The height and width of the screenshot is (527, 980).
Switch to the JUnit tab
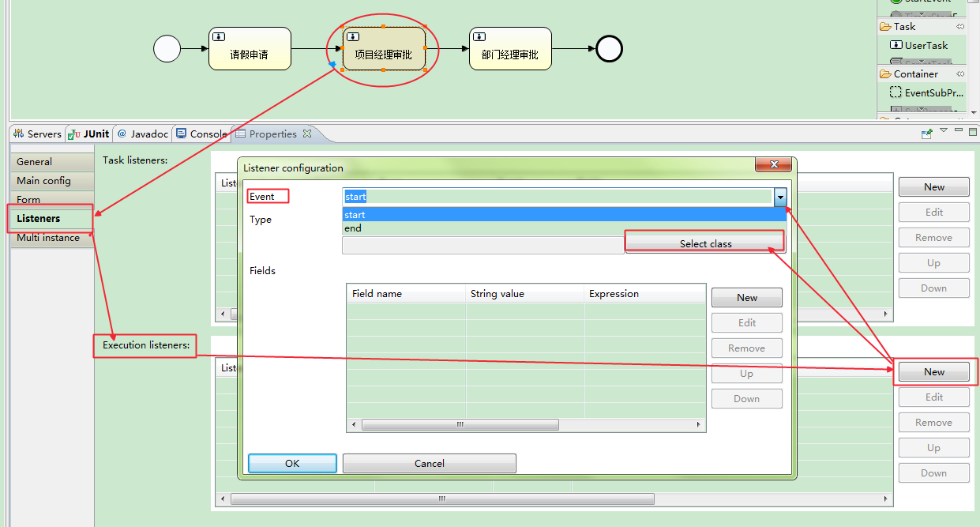(x=88, y=134)
